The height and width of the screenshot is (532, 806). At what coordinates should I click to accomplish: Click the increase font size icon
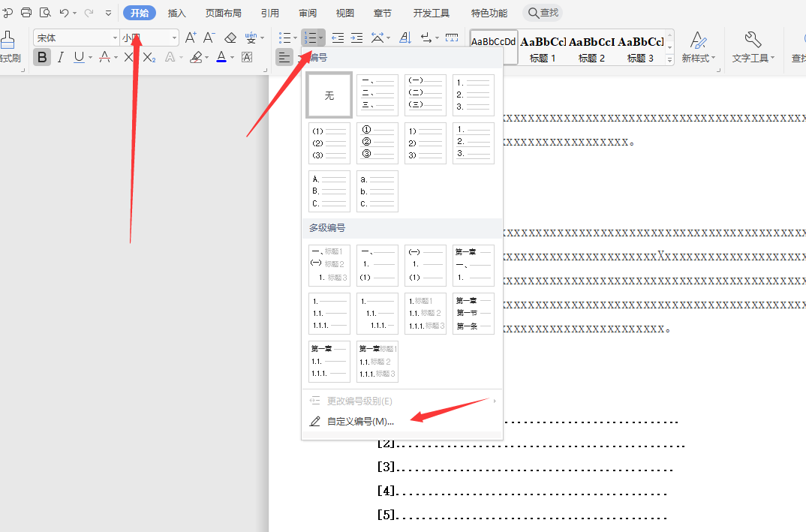point(191,38)
